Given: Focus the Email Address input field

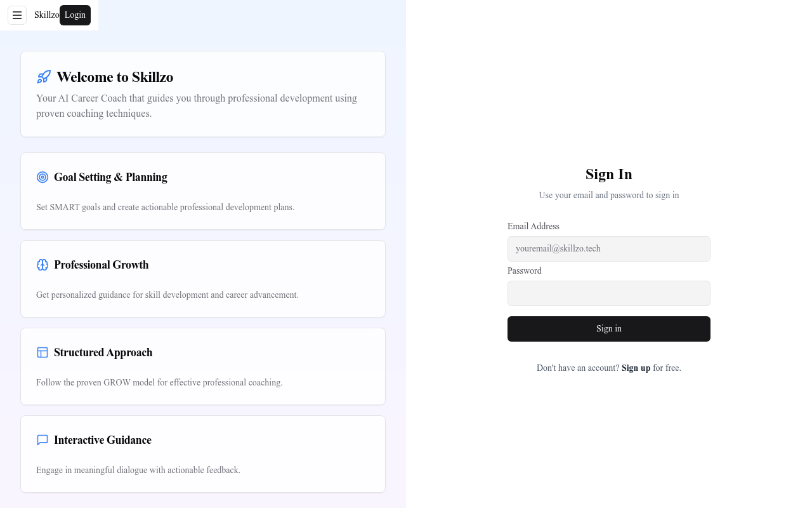Looking at the screenshot, I should pyautogui.click(x=609, y=249).
